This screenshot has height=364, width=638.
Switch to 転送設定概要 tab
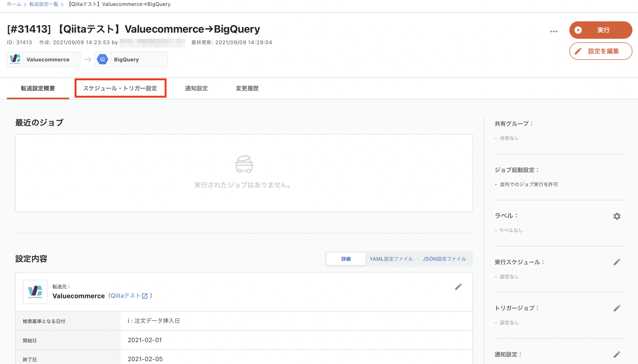coord(38,88)
